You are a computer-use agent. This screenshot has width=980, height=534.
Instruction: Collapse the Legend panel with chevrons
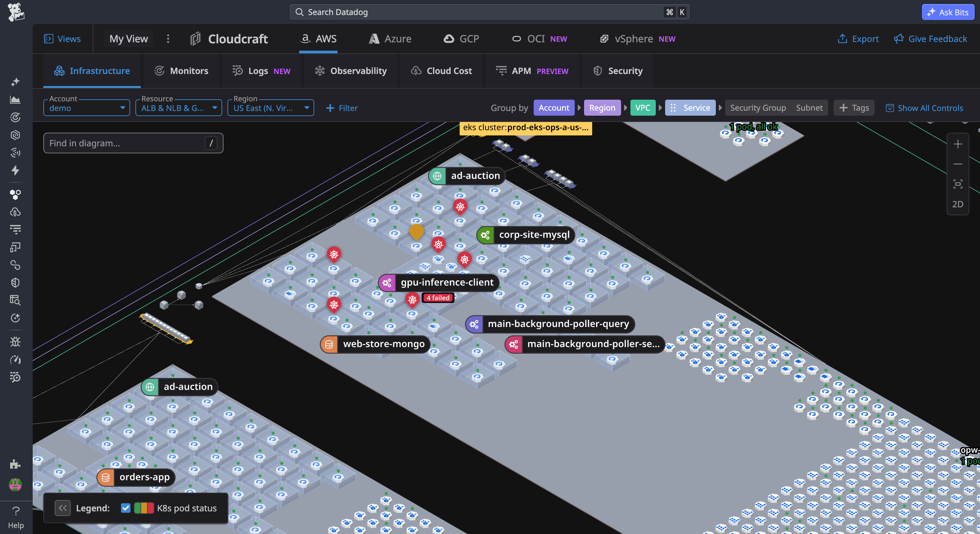click(63, 508)
